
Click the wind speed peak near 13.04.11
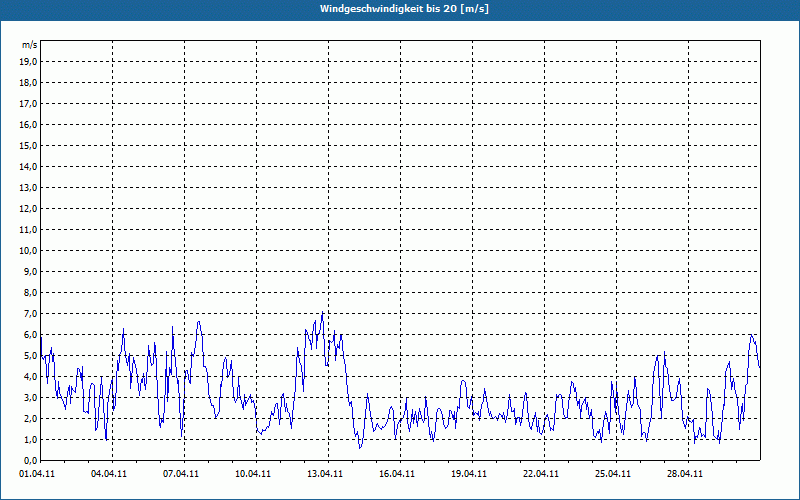pyautogui.click(x=322, y=313)
